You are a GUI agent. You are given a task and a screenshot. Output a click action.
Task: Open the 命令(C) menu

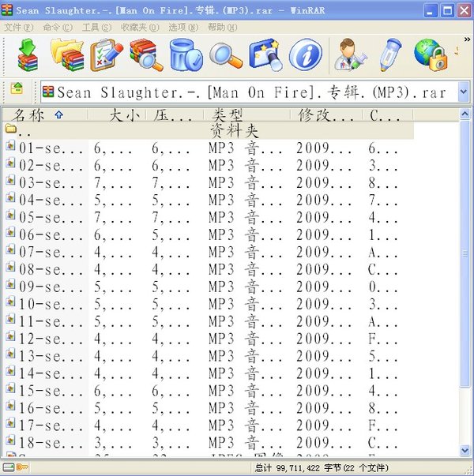coord(58,28)
